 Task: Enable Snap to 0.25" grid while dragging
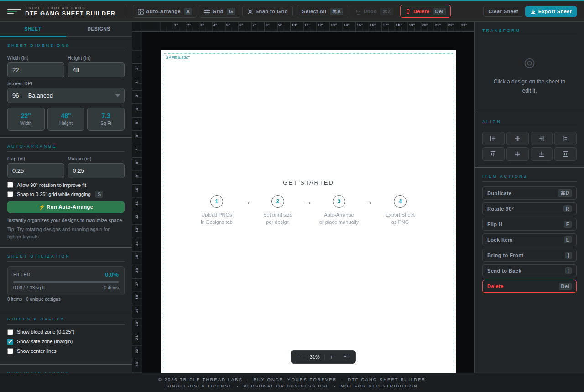coord(10,194)
